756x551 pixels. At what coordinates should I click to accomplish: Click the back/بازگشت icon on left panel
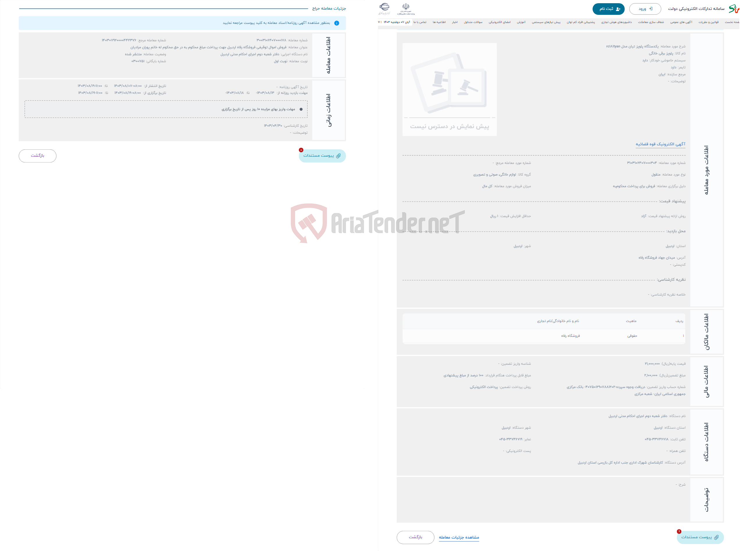(38, 155)
